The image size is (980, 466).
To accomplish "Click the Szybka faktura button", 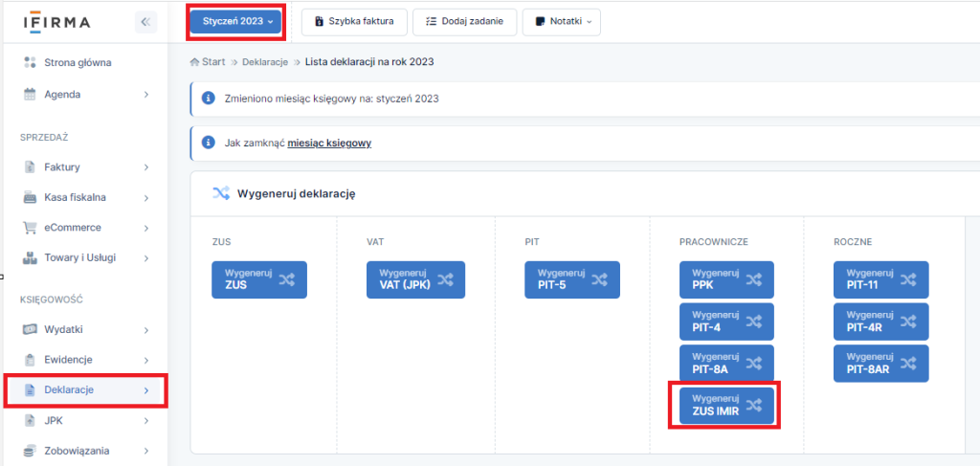I will tap(354, 21).
